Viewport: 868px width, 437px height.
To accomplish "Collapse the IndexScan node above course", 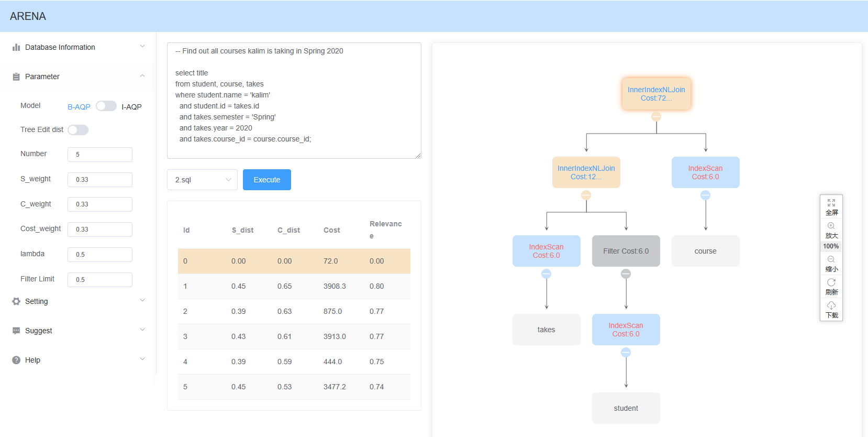I will coord(705,195).
